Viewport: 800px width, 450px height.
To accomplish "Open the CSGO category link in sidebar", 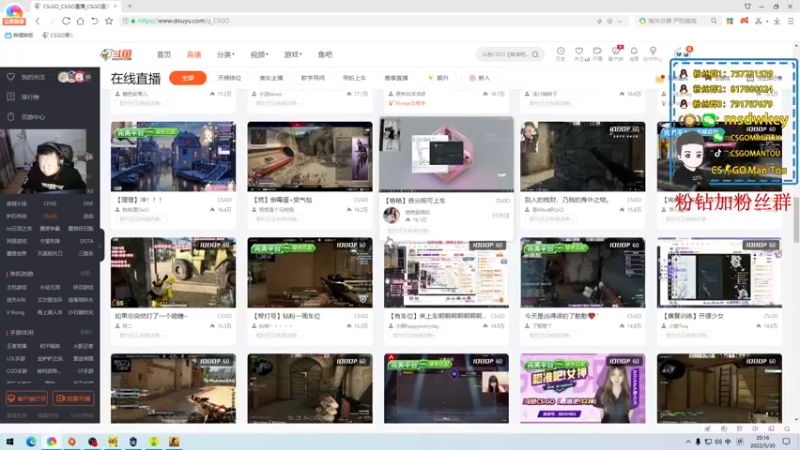I will pyautogui.click(x=50, y=216).
